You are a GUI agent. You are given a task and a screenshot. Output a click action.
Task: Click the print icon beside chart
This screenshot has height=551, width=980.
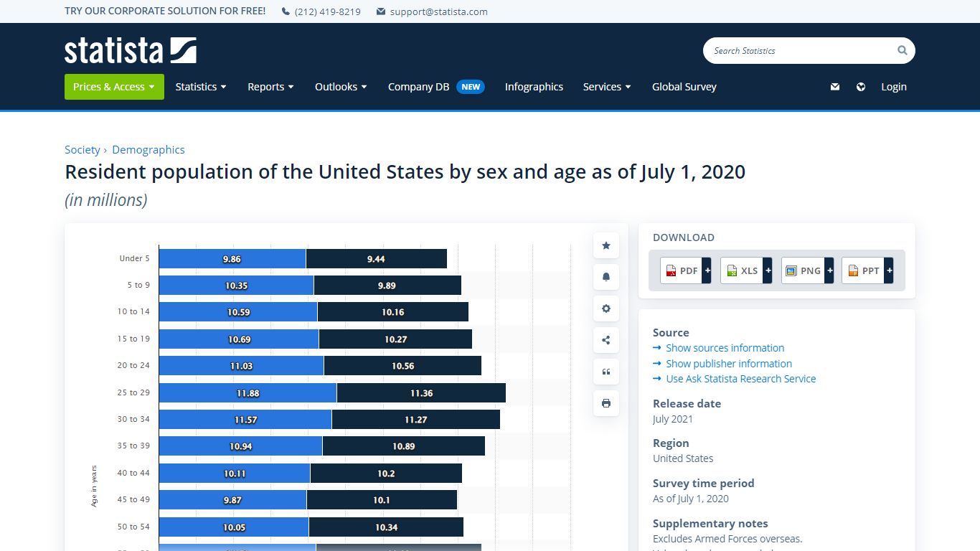point(606,403)
